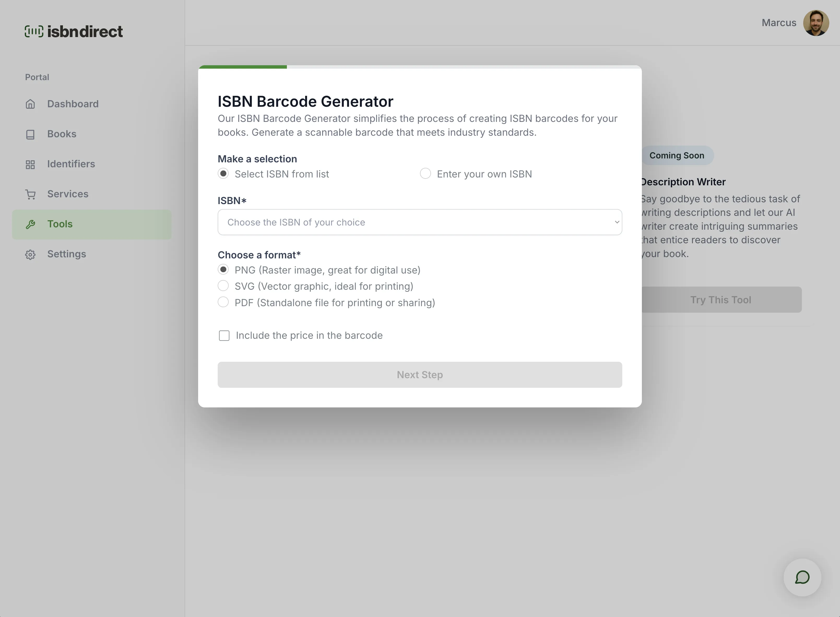Open the chat support bubble
Image resolution: width=840 pixels, height=617 pixels.
tap(802, 577)
